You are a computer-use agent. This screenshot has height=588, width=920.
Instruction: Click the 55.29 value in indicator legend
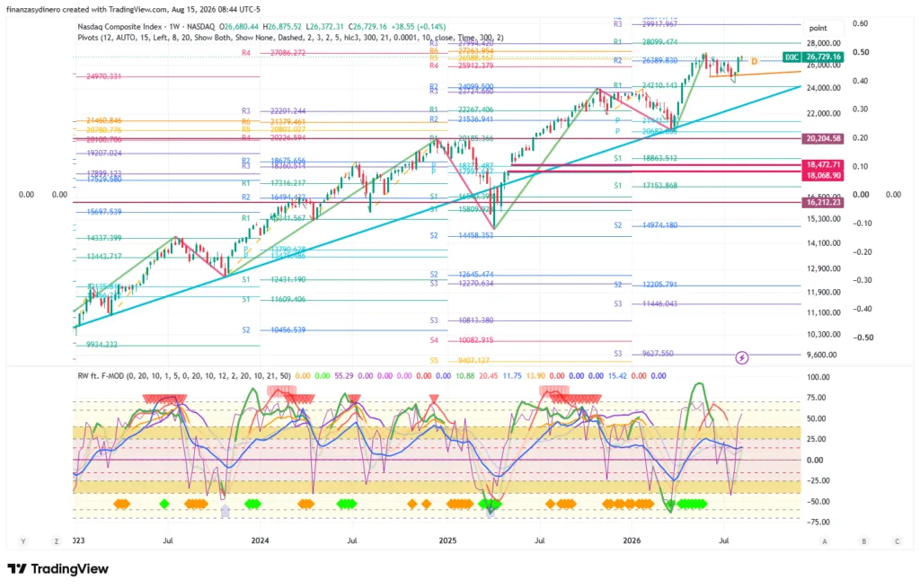click(344, 376)
